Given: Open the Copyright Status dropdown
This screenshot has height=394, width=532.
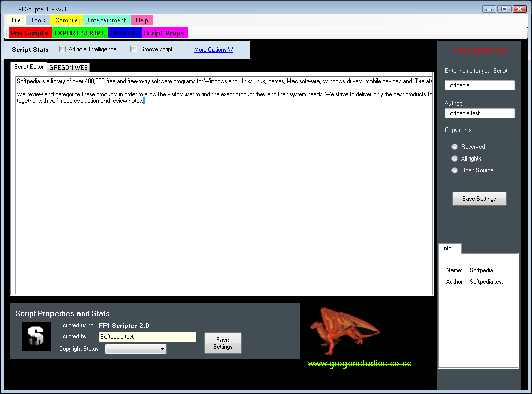Looking at the screenshot, I should (136, 349).
